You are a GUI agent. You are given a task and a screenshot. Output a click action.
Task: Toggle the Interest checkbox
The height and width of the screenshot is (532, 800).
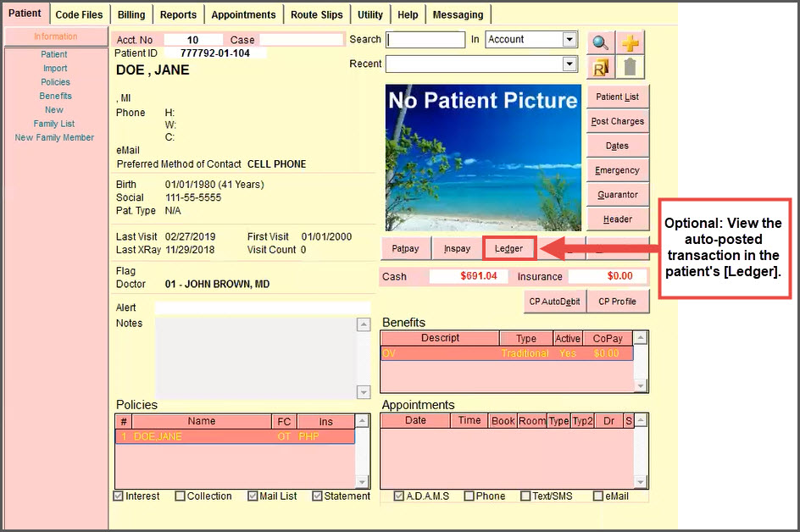pyautogui.click(x=119, y=496)
